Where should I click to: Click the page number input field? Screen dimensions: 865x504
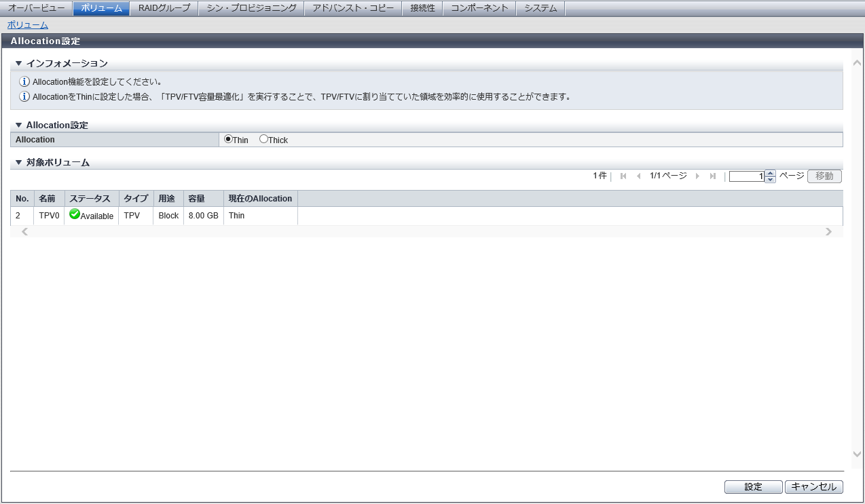[746, 176]
